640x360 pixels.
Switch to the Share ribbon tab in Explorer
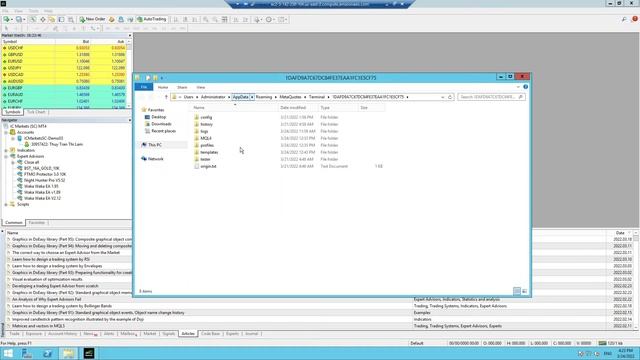tap(182, 87)
